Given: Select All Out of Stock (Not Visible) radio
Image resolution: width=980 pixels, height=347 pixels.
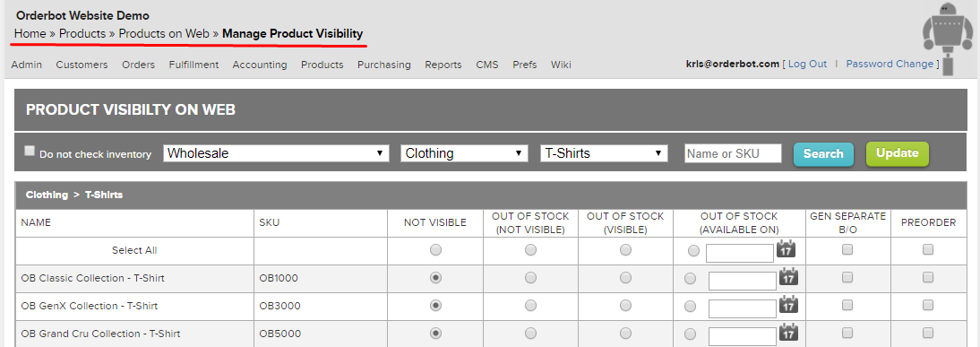Looking at the screenshot, I should (530, 250).
